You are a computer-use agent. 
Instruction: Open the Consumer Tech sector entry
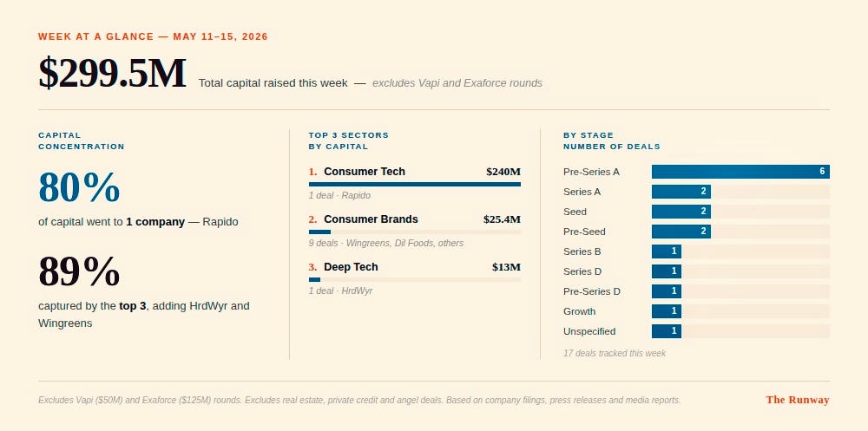(x=415, y=183)
